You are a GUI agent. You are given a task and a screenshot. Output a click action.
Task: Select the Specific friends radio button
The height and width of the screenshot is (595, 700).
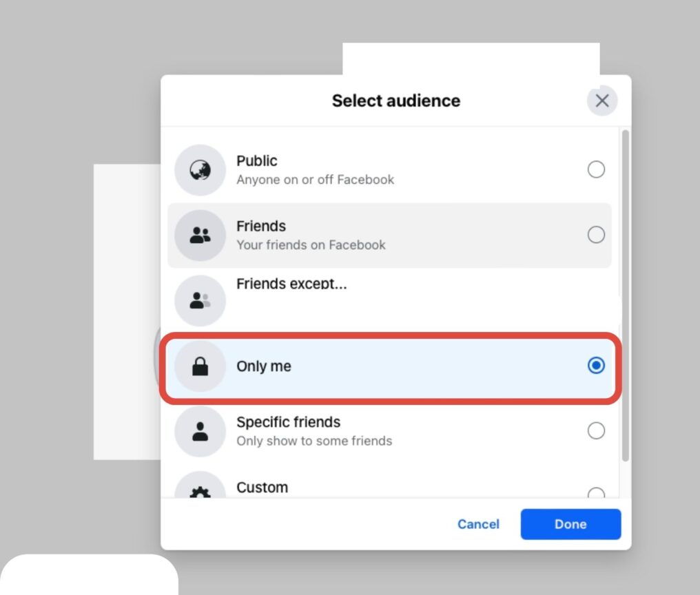pyautogui.click(x=596, y=430)
